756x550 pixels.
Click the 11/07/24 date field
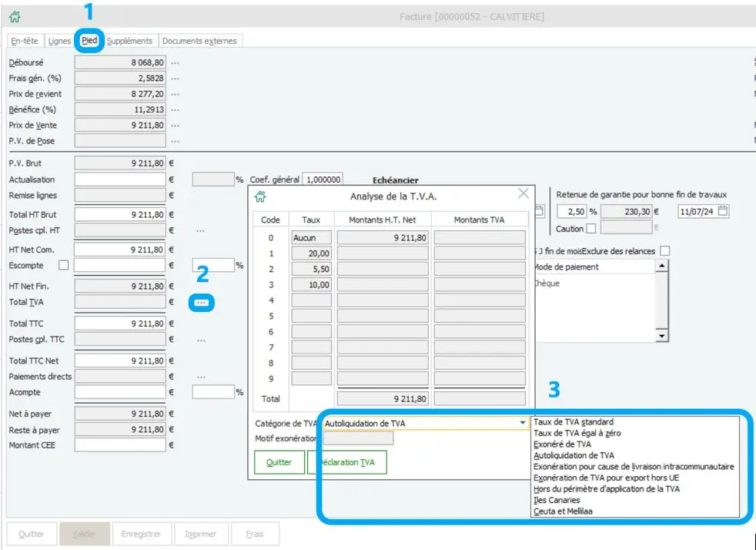tap(697, 211)
